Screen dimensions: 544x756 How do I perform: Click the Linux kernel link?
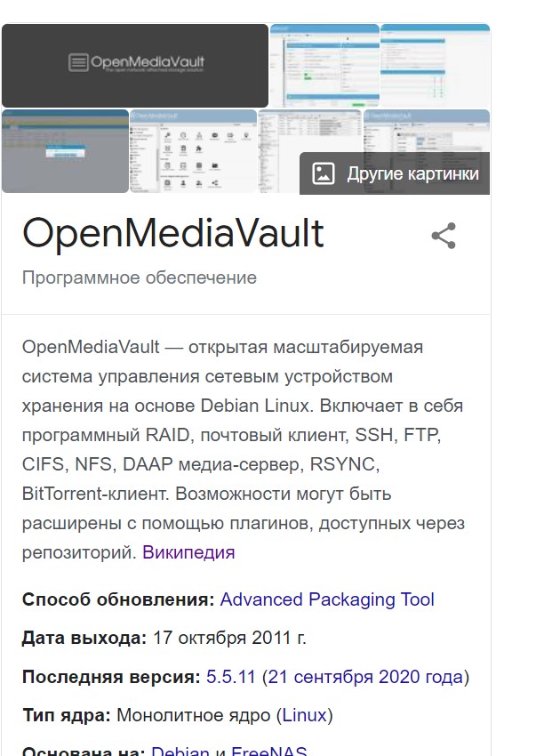coord(305,715)
